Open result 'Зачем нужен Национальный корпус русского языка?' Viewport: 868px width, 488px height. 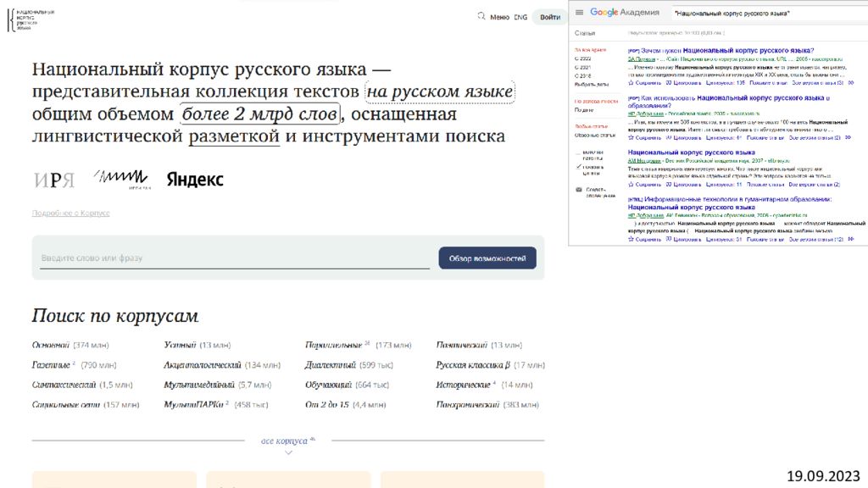[x=726, y=50]
